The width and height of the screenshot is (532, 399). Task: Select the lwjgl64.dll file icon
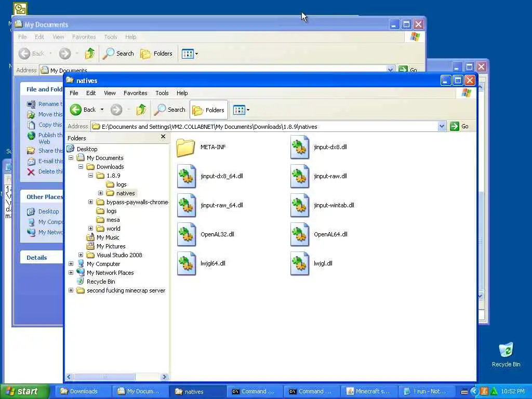point(187,263)
